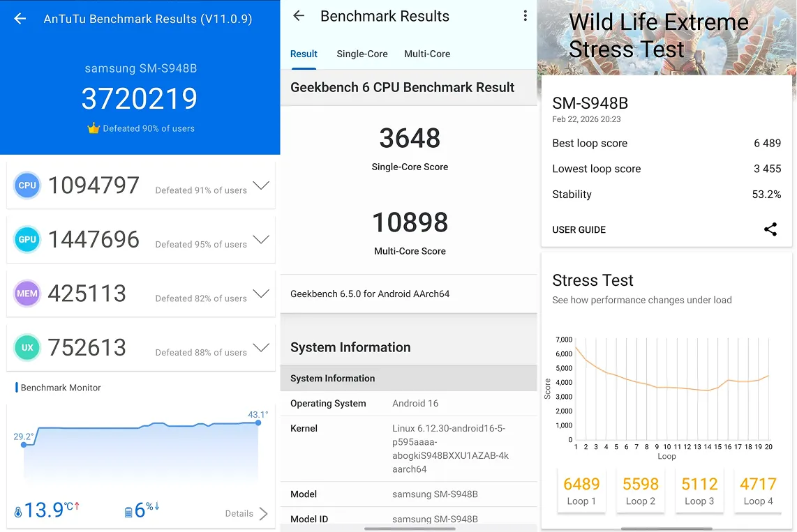Image resolution: width=797 pixels, height=532 pixels.
Task: Tap the Operating System Android 16 row
Action: [x=409, y=404]
